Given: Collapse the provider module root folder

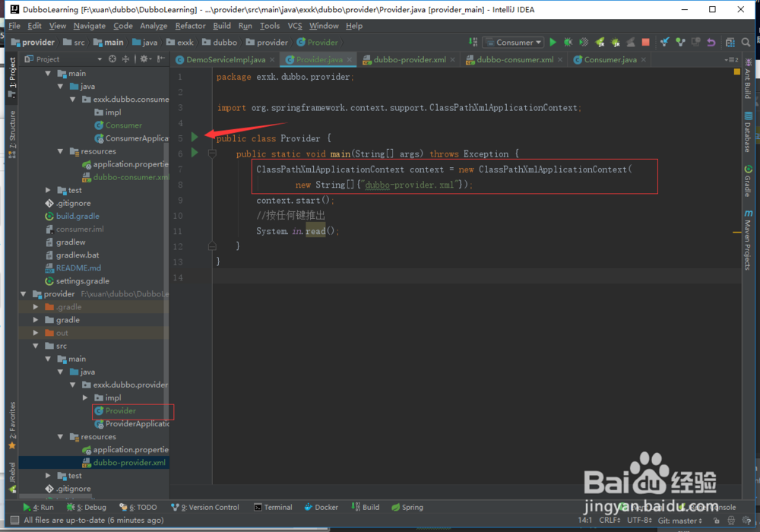Looking at the screenshot, I should pyautogui.click(x=24, y=293).
